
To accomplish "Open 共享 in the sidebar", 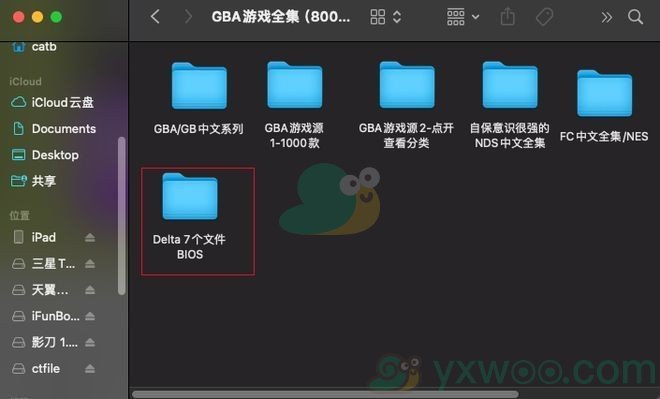I will click(x=34, y=181).
